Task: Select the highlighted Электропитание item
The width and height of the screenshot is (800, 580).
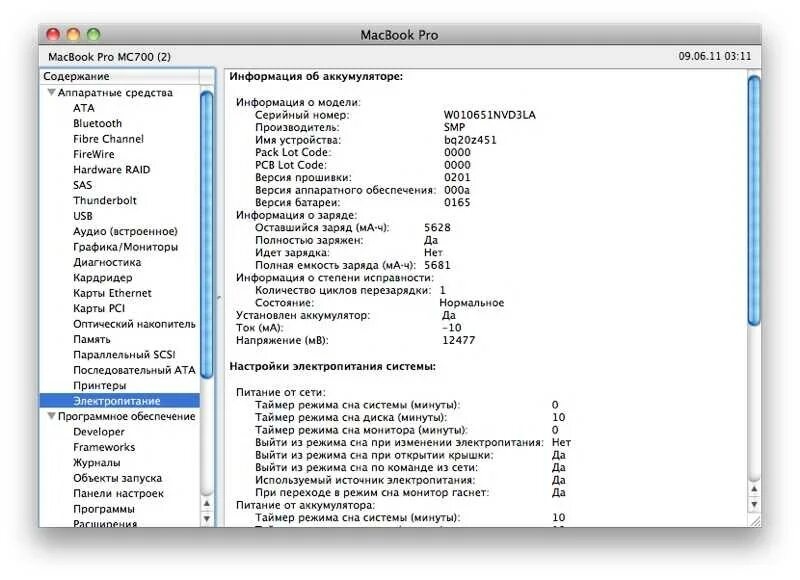Action: [x=119, y=401]
